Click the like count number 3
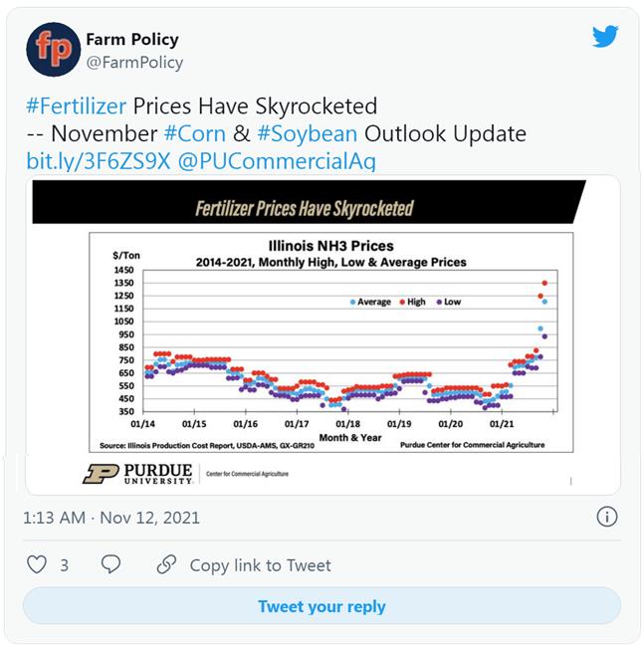Screen dimensions: 644x648 [x=64, y=565]
